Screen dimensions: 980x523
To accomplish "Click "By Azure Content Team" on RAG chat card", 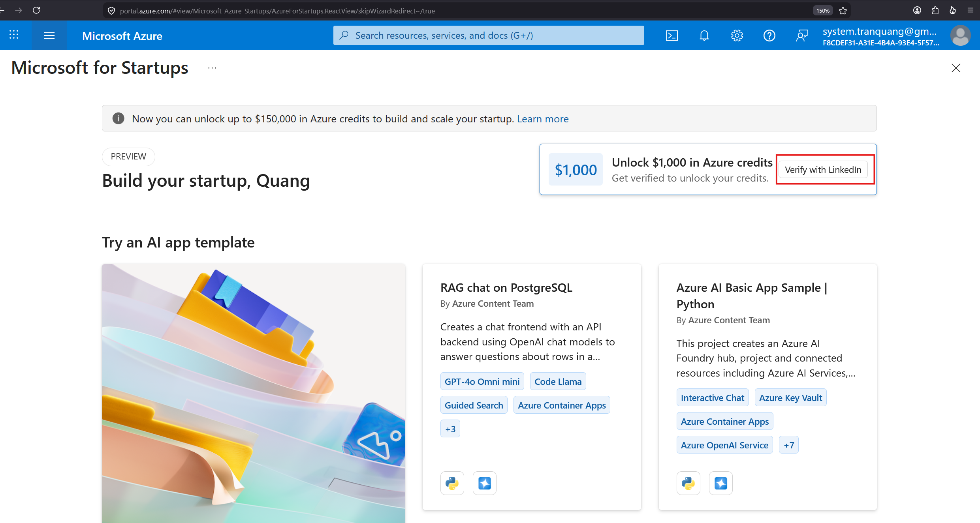I will click(x=487, y=304).
